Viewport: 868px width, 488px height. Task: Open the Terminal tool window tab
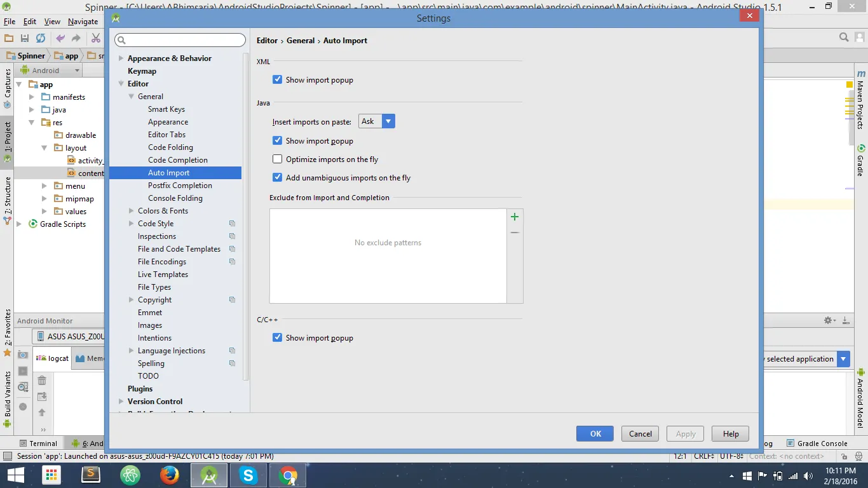38,444
